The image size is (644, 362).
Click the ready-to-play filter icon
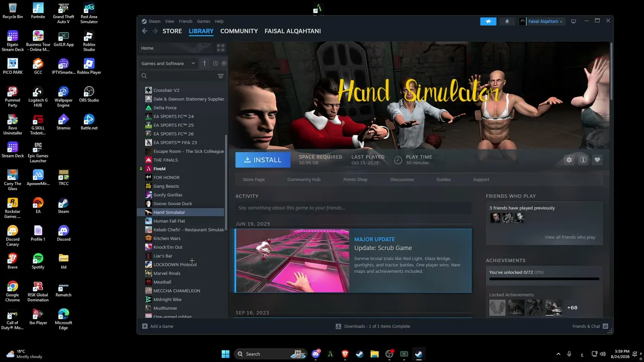(224, 63)
